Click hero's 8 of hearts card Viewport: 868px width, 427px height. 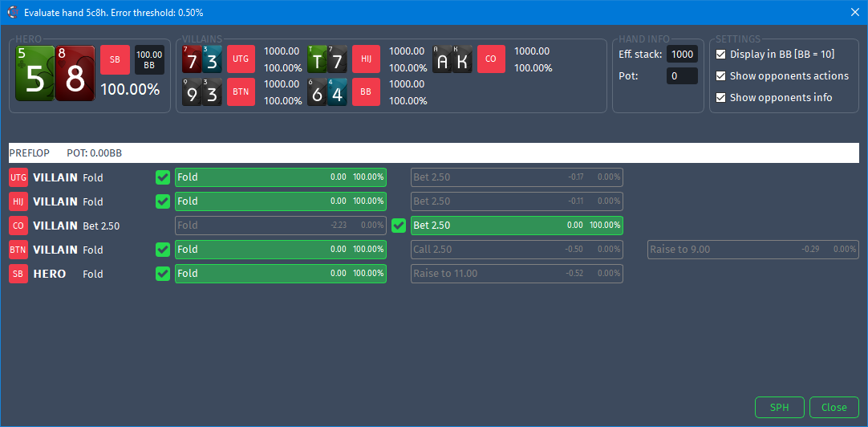point(75,73)
